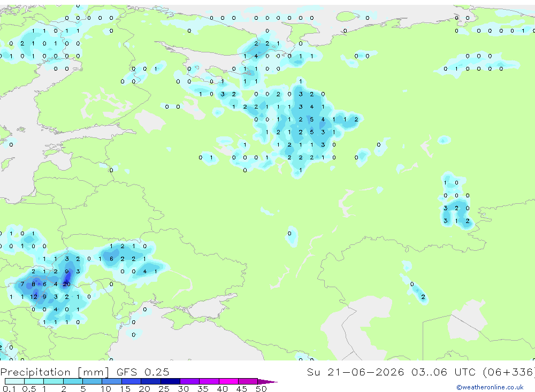Select the legend swatch between 5 and 10

(92, 381)
